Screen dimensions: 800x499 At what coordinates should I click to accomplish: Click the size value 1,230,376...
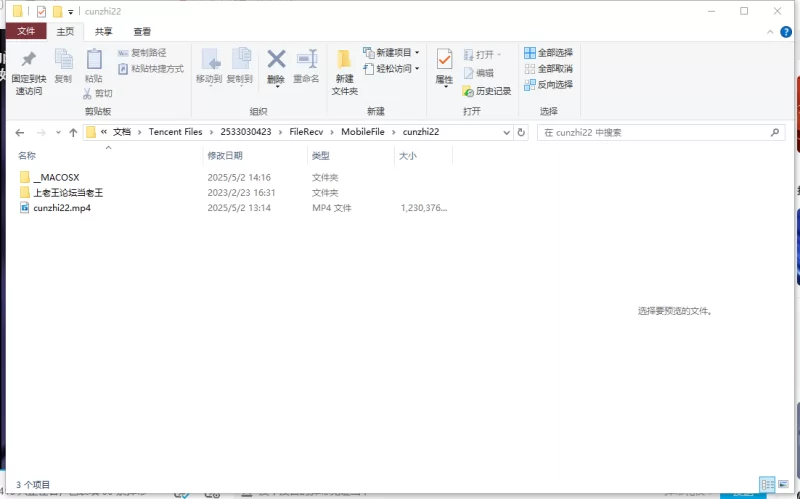[424, 208]
